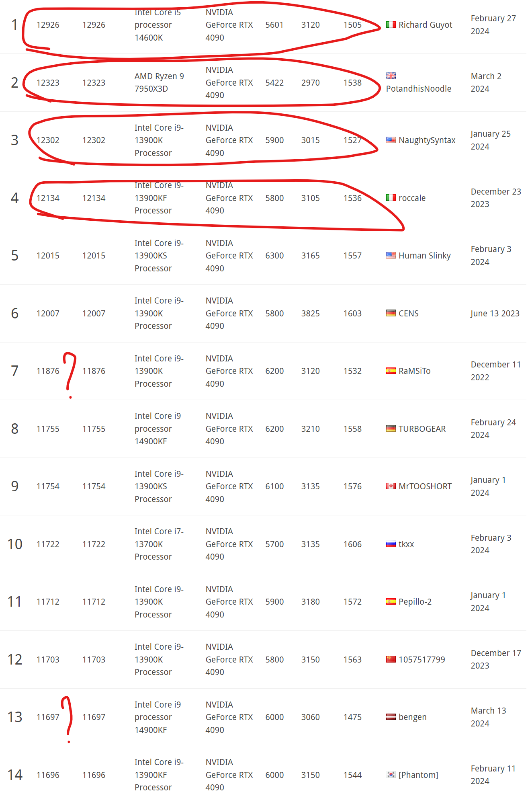Click the flag icon next to bengen

coord(391,717)
